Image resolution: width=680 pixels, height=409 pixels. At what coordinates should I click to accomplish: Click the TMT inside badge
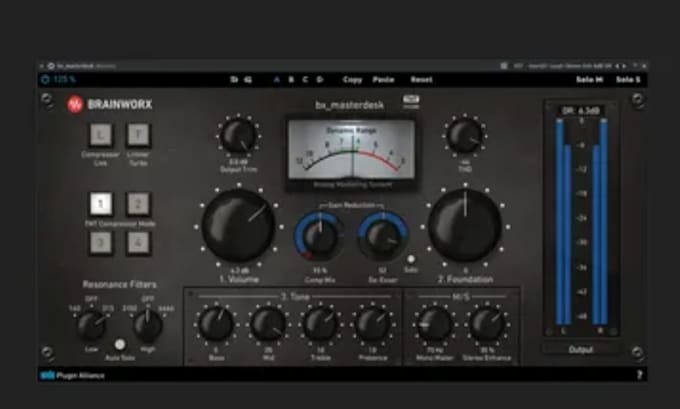[x=411, y=101]
